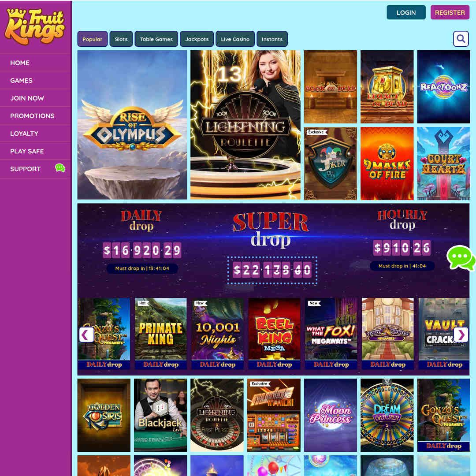Show next games with right carousel arrow

(461, 335)
